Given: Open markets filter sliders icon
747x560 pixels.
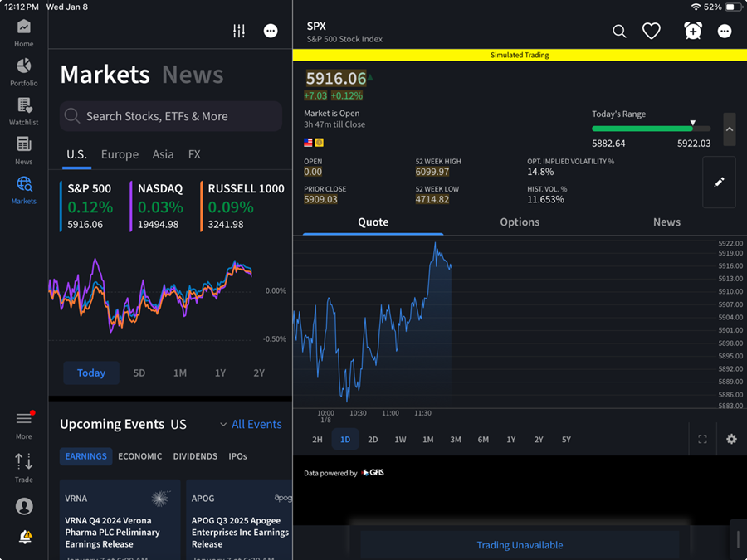Looking at the screenshot, I should pos(239,31).
